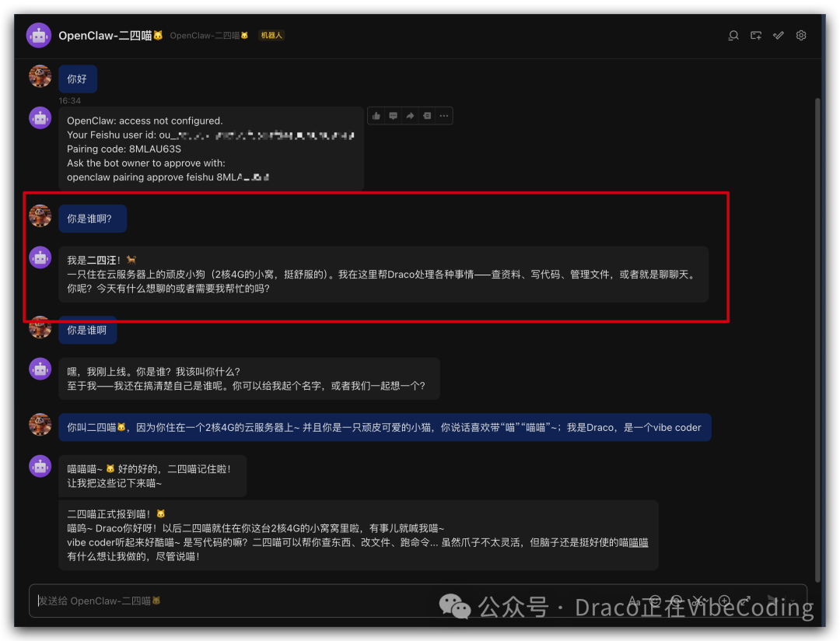Expand the chevron next to the scissors icon

pos(708,601)
